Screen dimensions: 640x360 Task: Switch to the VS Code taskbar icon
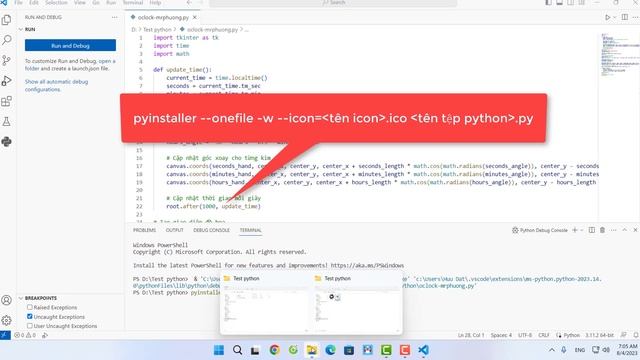[x=423, y=350]
